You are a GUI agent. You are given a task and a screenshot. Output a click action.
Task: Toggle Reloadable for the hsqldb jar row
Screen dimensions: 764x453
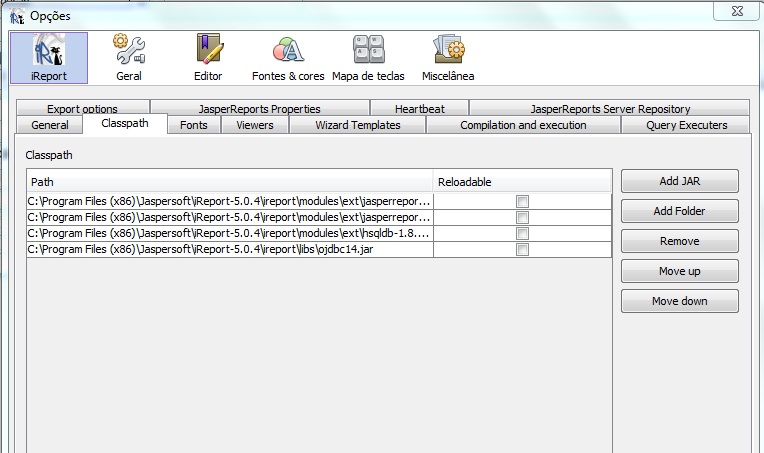(522, 233)
